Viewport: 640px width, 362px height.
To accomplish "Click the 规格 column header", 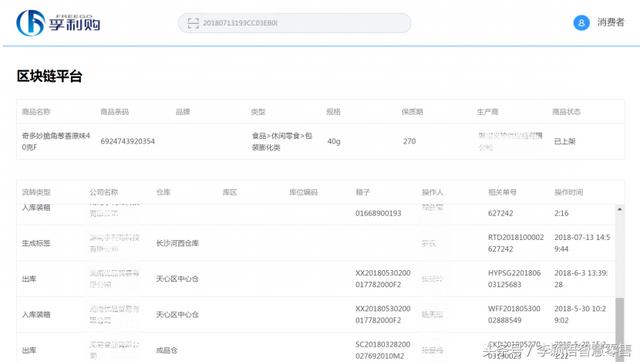I will (x=333, y=111).
